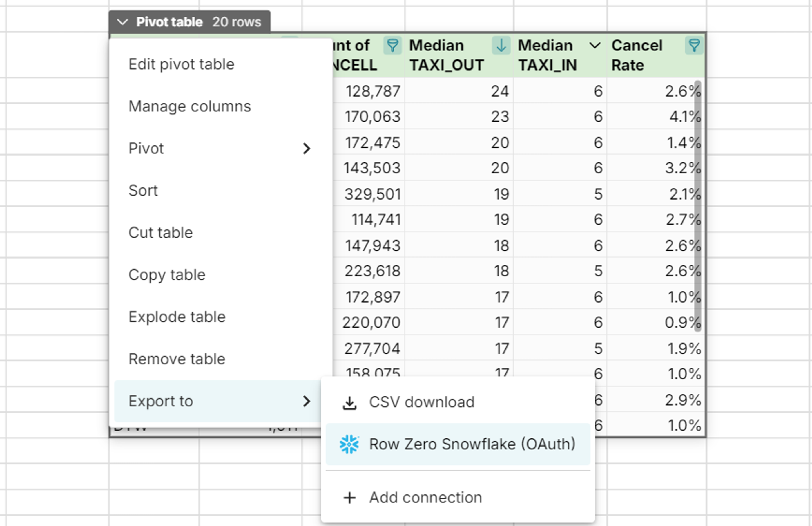Click the Snowflake logo icon
The height and width of the screenshot is (526, 812).
pos(349,444)
